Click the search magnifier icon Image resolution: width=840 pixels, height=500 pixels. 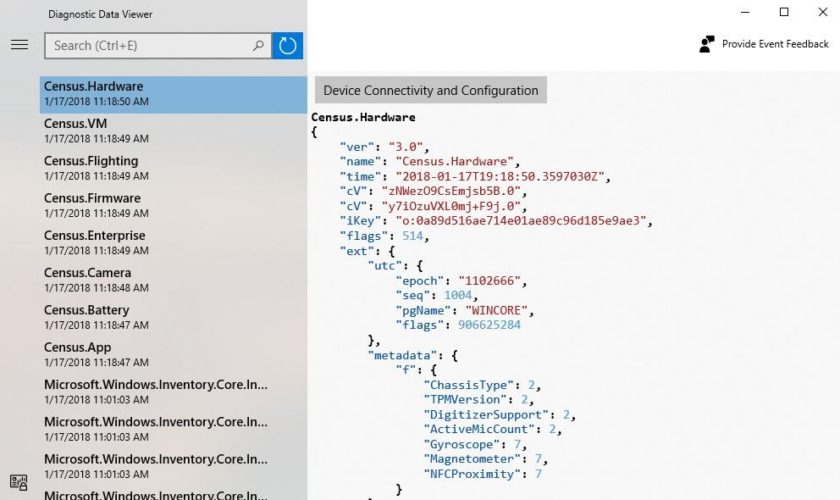[258, 45]
